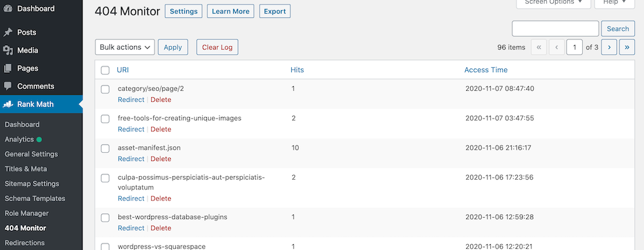Apply the selected bulk action
Image resolution: width=644 pixels, height=250 pixels.
click(173, 47)
